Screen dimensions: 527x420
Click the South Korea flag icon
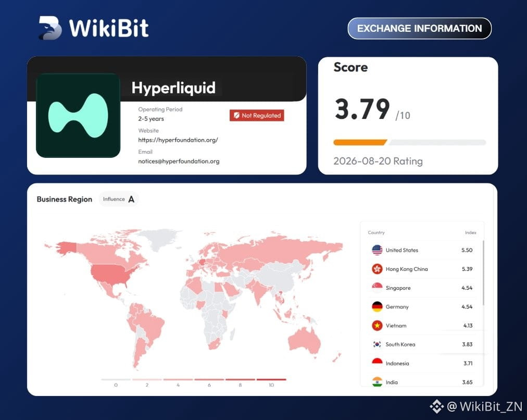click(377, 344)
